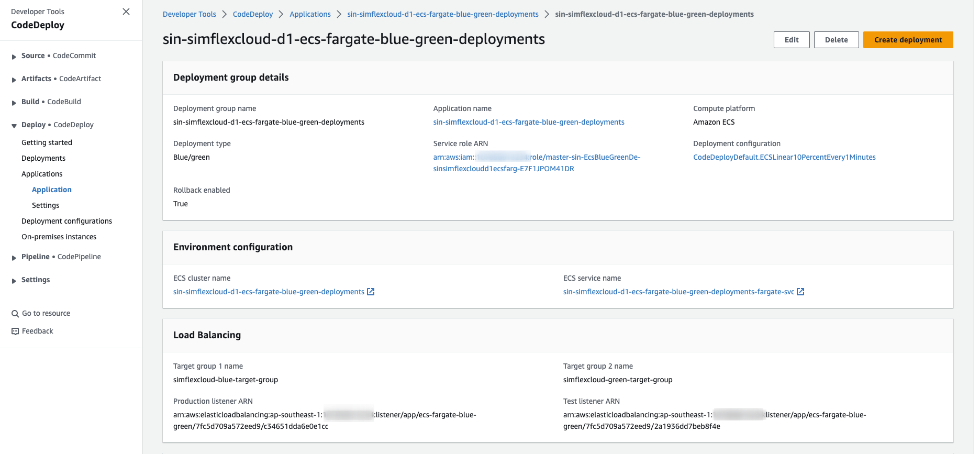980x454 pixels.
Task: Click simflexcloud-blue-target-group text
Action: [x=226, y=380]
